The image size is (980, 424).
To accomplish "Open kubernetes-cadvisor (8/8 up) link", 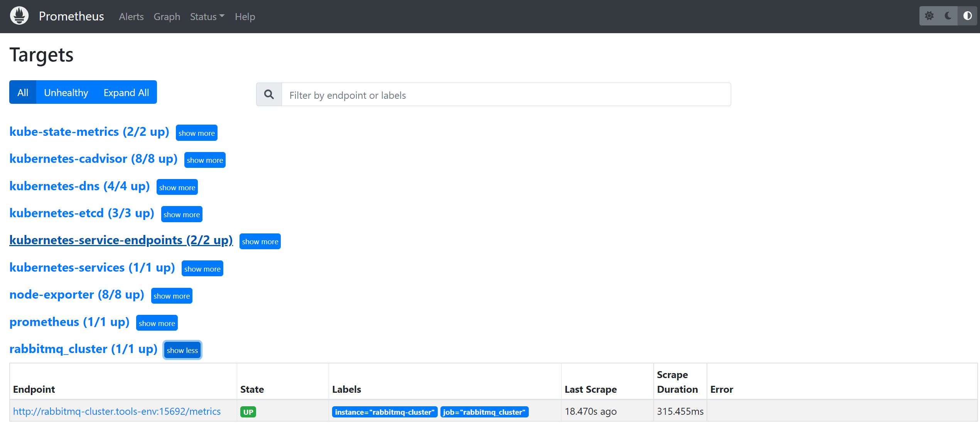I will coord(93,159).
